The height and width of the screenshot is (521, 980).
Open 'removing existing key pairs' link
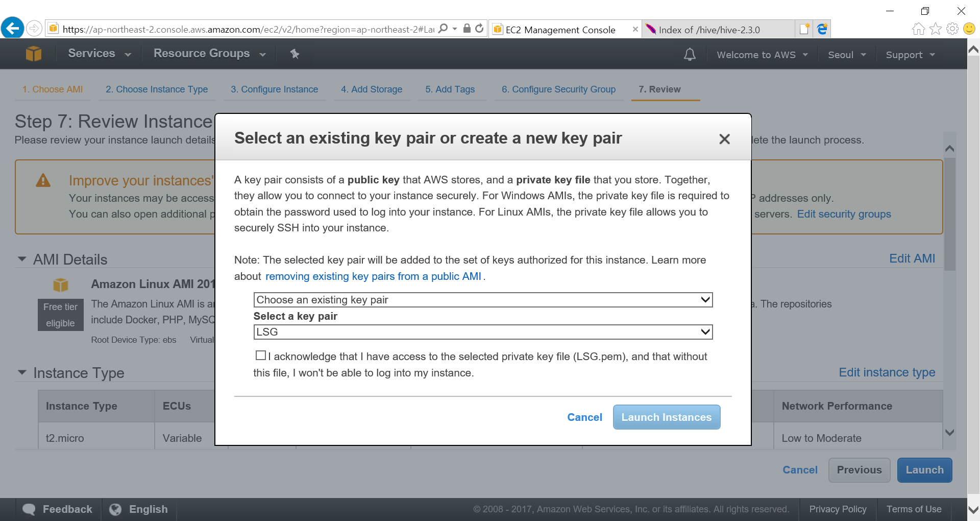pyautogui.click(x=373, y=276)
